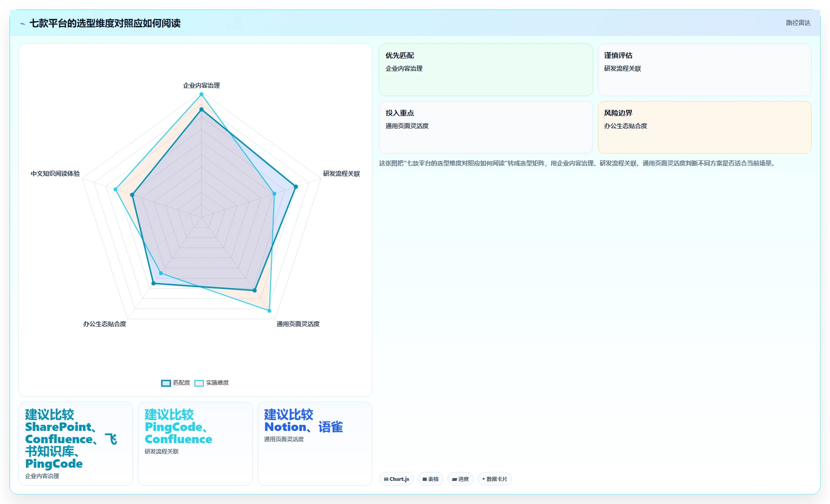Click the 风险边界 card heading
This screenshot has width=830, height=504.
click(618, 113)
